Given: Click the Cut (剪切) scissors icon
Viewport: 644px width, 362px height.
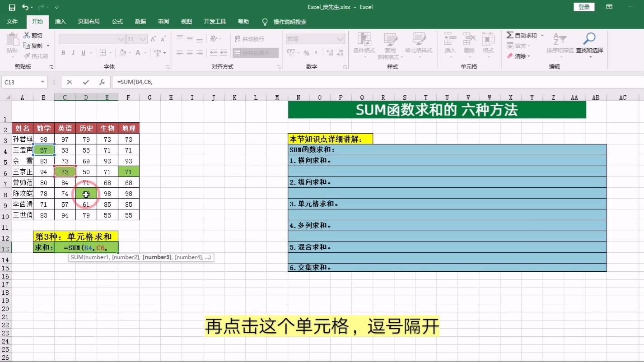Looking at the screenshot, I should tap(27, 35).
